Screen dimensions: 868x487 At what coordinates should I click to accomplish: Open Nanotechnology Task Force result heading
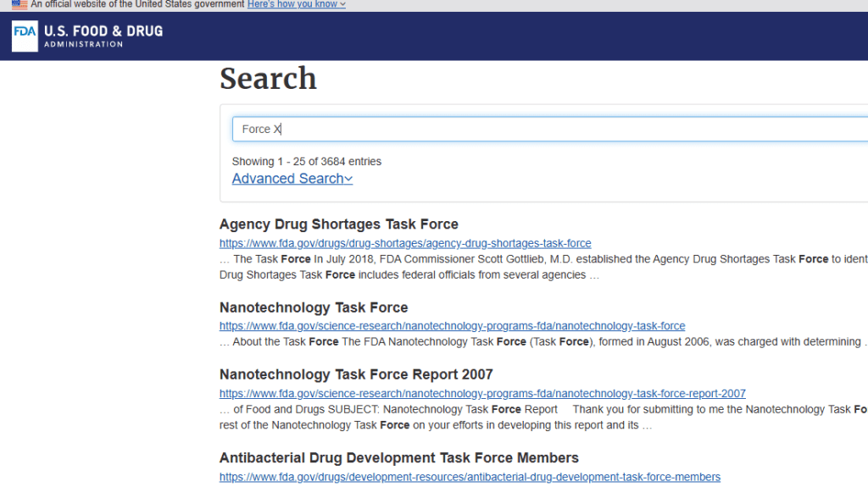[314, 307]
